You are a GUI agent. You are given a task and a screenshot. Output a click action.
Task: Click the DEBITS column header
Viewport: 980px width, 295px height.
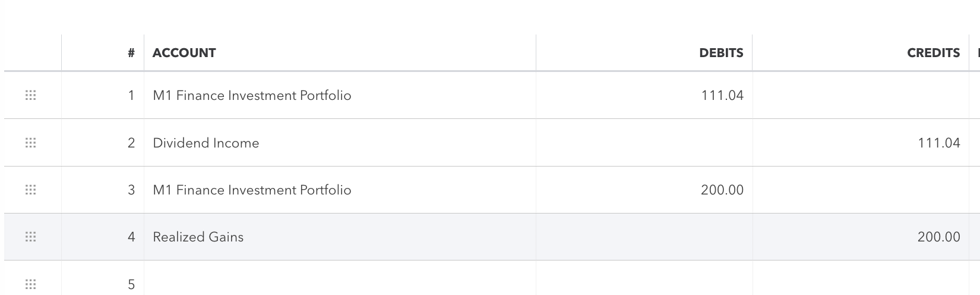click(x=721, y=53)
